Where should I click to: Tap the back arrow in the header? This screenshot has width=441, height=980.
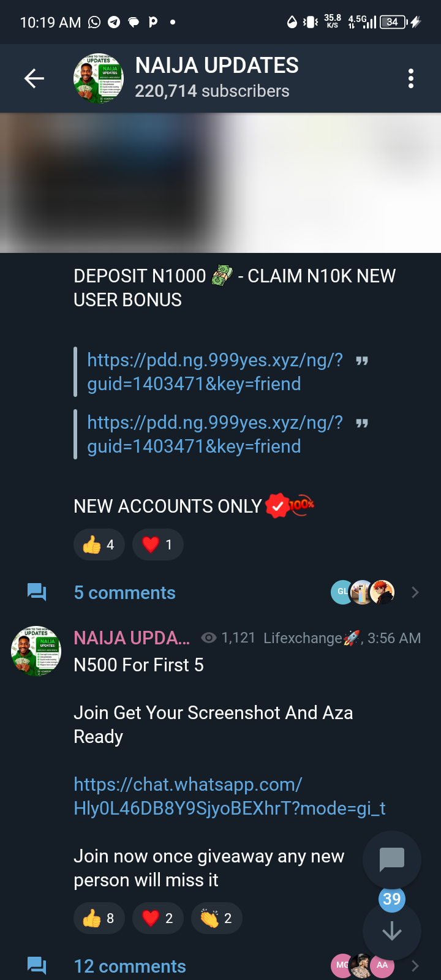pyautogui.click(x=34, y=78)
